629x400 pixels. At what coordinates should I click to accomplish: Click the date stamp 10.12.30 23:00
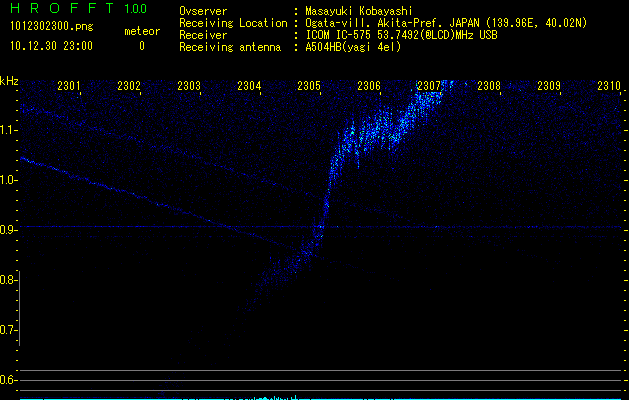point(51,46)
